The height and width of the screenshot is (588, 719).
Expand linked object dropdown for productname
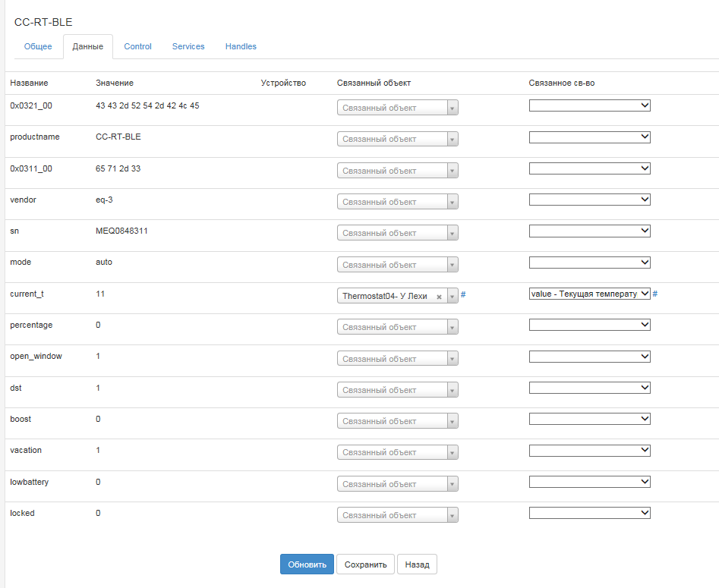(x=397, y=140)
